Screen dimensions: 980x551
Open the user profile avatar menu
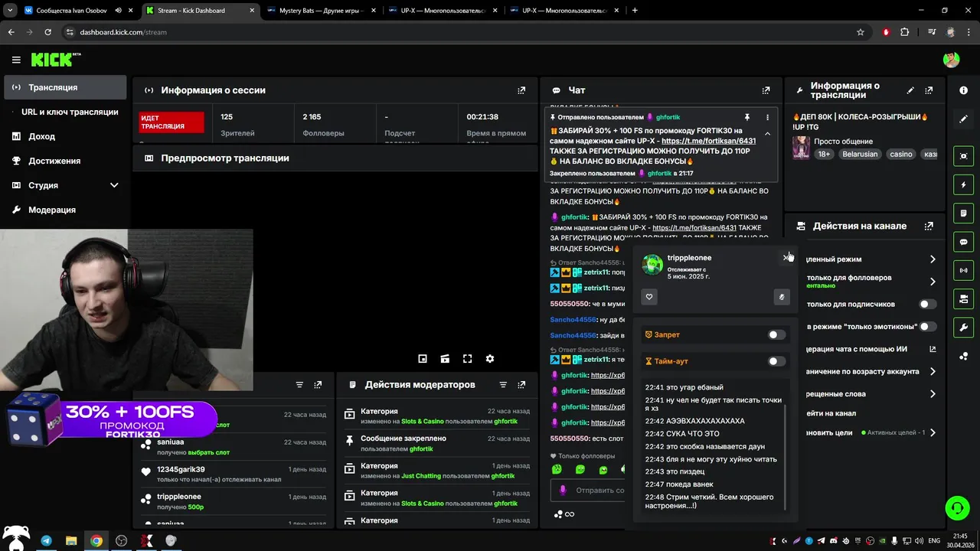coord(951,60)
